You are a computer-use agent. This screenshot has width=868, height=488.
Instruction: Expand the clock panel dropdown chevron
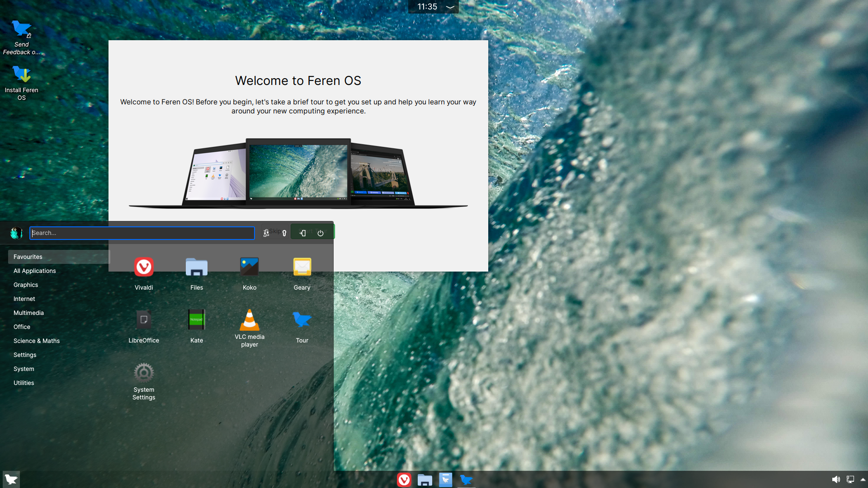pos(450,7)
